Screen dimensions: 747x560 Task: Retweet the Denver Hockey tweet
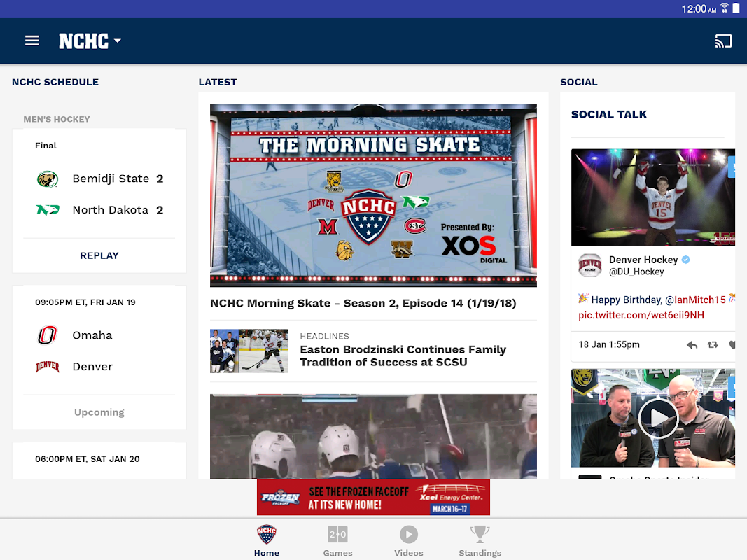[713, 345]
